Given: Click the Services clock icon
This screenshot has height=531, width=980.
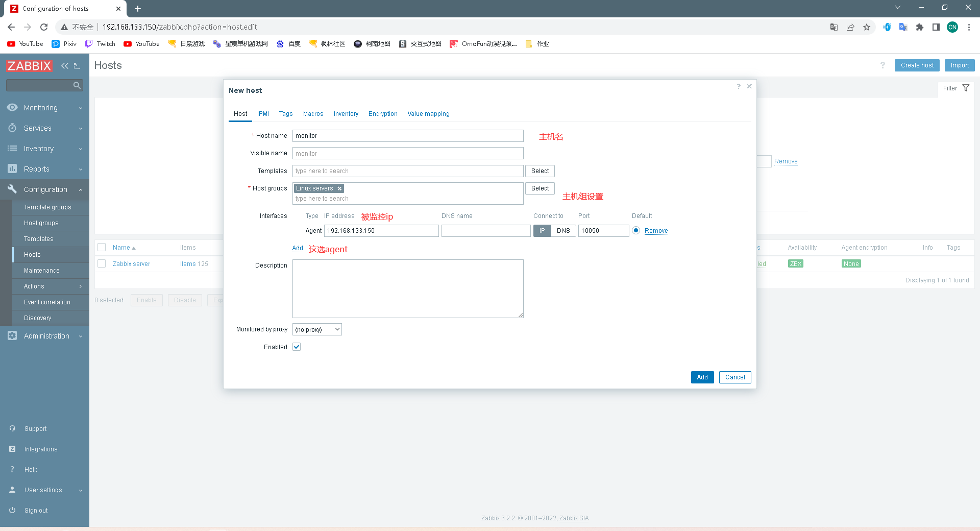Looking at the screenshot, I should (12, 128).
